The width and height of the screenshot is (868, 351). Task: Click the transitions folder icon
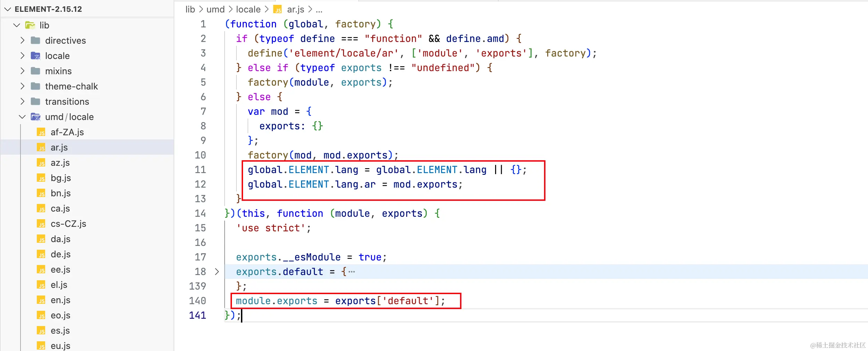coord(35,101)
